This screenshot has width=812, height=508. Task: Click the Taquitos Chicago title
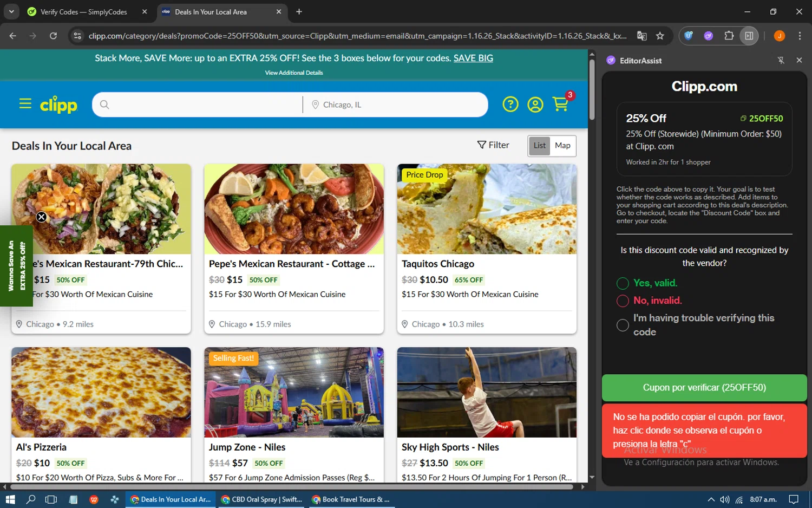coord(438,264)
